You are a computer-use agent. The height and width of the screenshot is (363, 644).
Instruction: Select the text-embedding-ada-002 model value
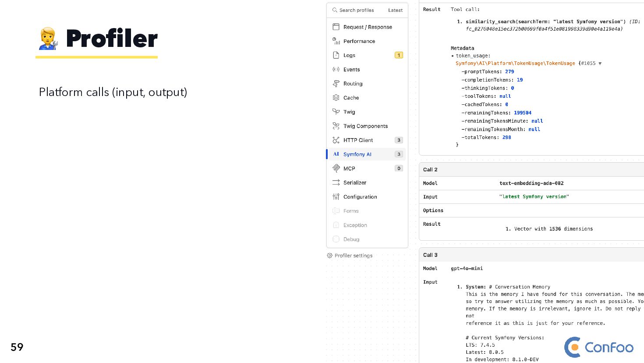point(531,183)
